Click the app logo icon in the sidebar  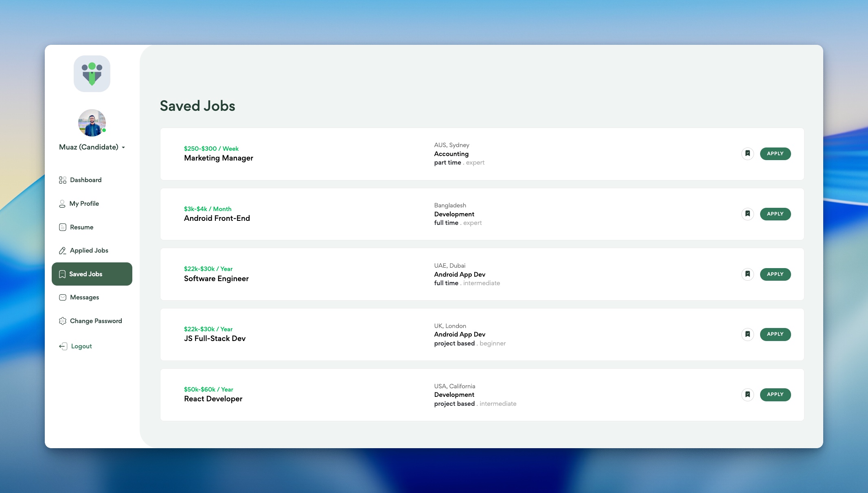(x=92, y=74)
